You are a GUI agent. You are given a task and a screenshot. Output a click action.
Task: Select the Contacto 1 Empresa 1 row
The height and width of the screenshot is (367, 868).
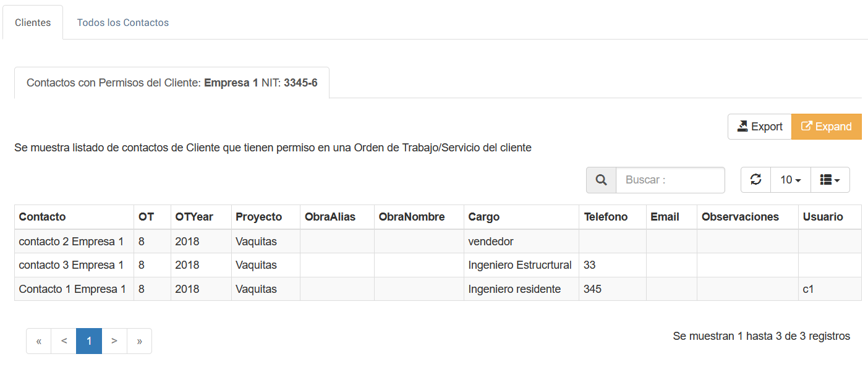(72, 289)
